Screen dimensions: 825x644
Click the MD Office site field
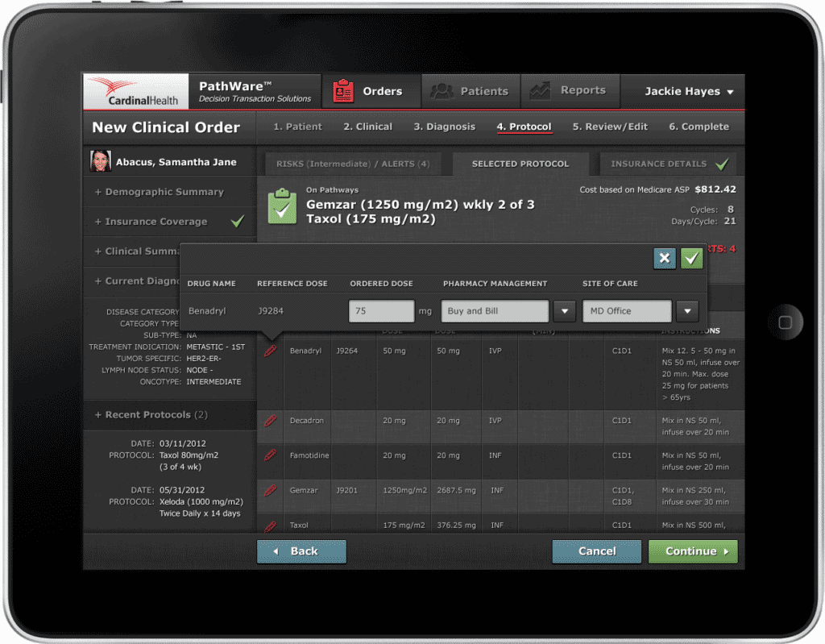point(627,311)
